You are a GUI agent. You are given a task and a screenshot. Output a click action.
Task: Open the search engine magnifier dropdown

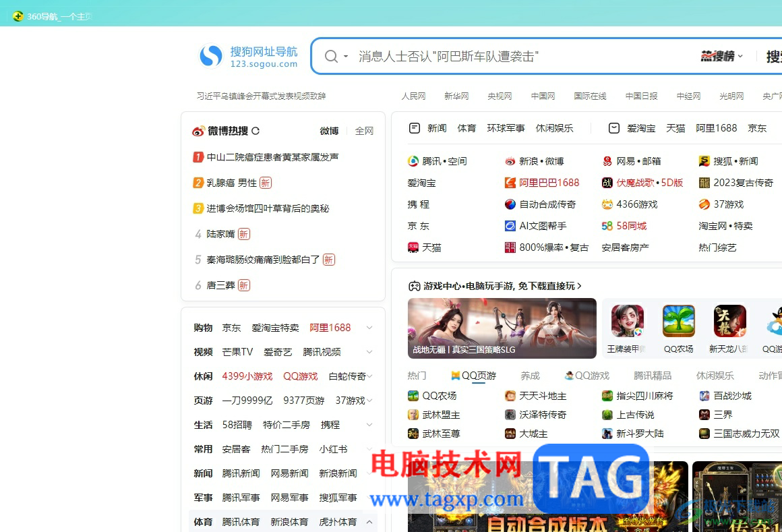336,57
